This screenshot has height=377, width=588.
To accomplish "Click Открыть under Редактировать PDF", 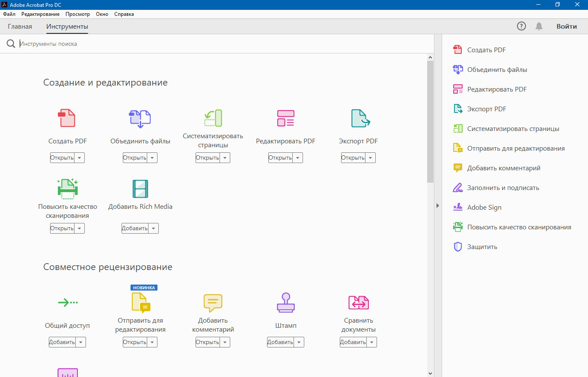I will coord(281,158).
